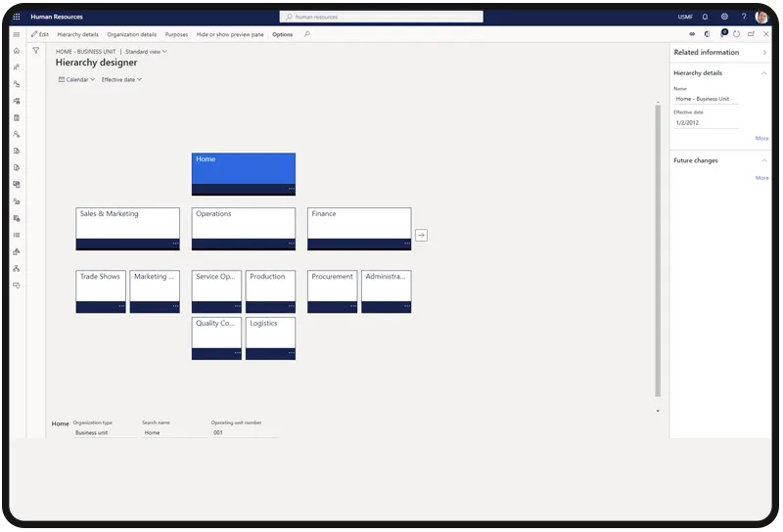Open the notifications bell
The width and height of the screenshot is (783, 532).
point(705,17)
